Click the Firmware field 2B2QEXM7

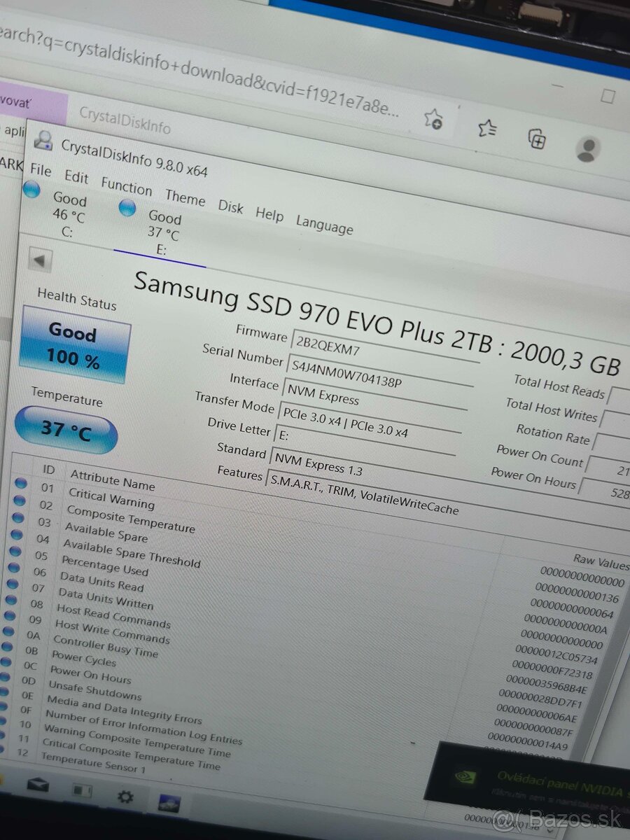[386, 348]
